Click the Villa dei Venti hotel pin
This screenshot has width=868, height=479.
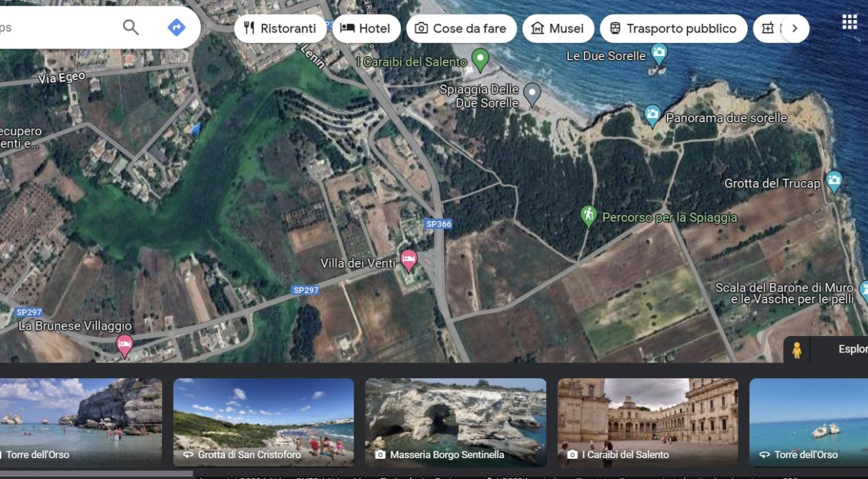coord(409,260)
